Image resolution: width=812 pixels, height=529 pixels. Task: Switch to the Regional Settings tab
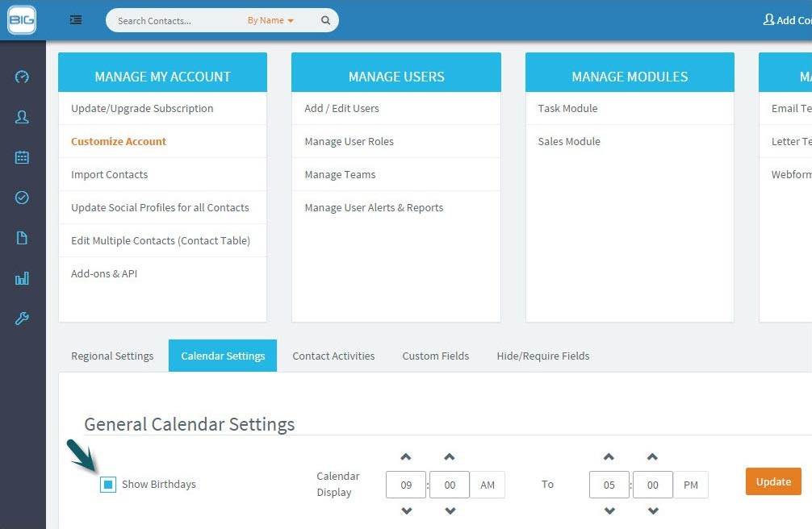(112, 356)
